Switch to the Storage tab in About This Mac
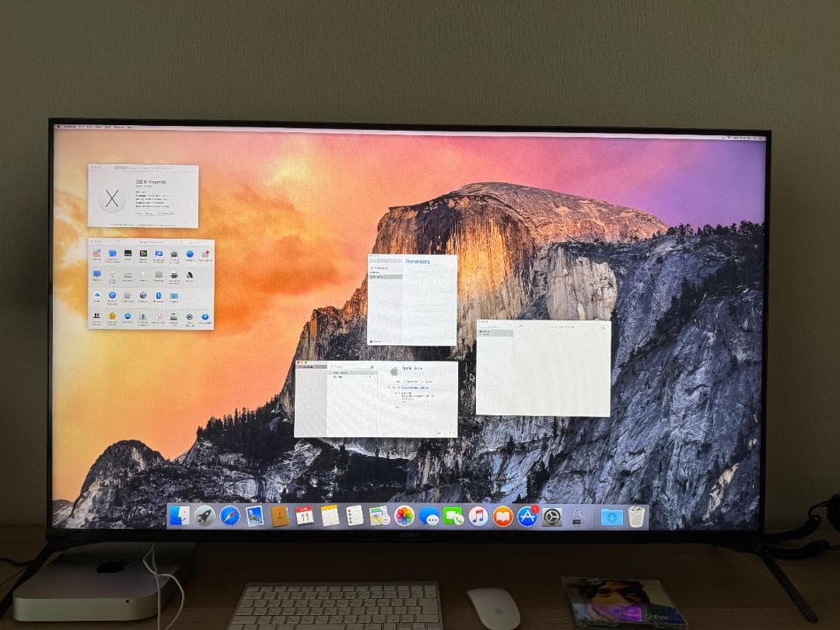This screenshot has width=840, height=630. coord(145,168)
